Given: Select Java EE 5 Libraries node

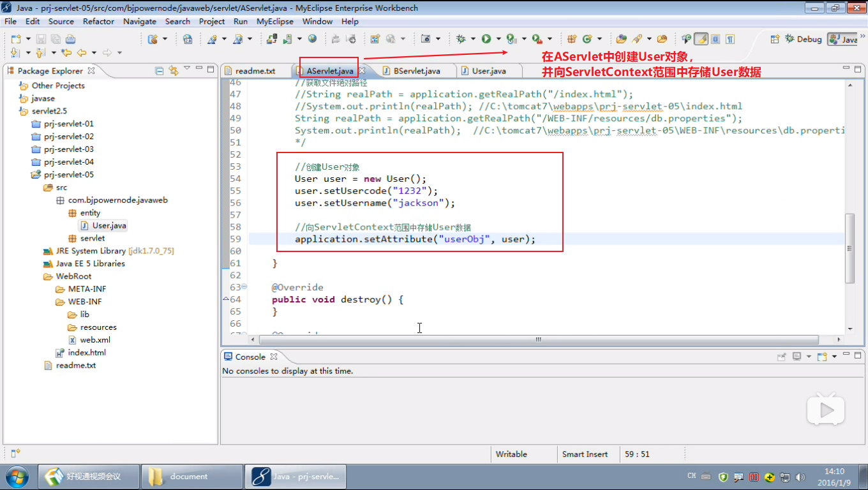Looking at the screenshot, I should tap(90, 264).
